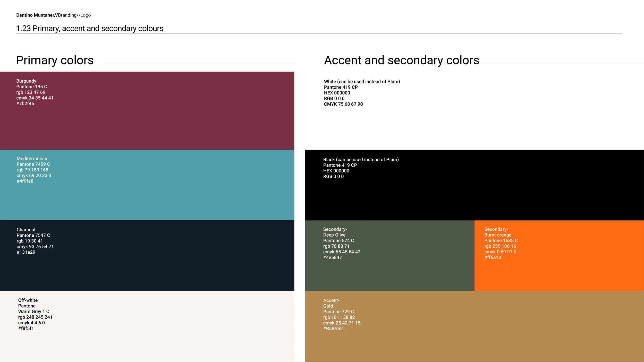Click the Pantone 7459 C label
Screen dimensions: 644x362
click(x=33, y=164)
